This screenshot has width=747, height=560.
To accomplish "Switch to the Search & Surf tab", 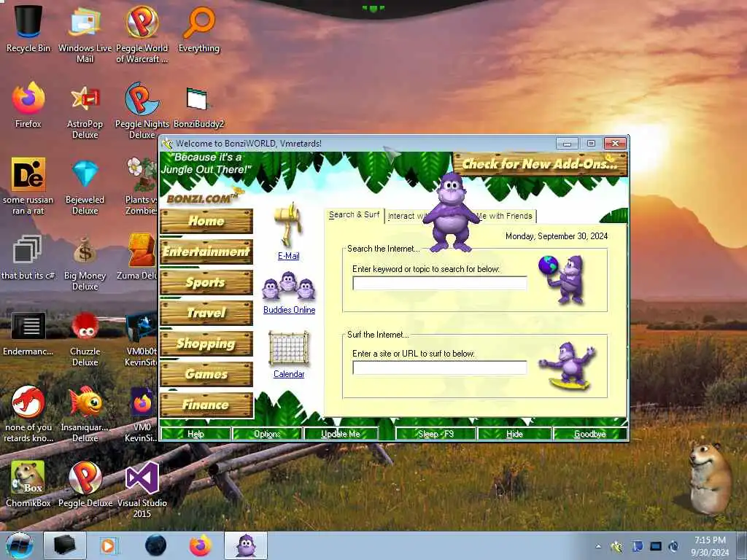I will tap(355, 215).
